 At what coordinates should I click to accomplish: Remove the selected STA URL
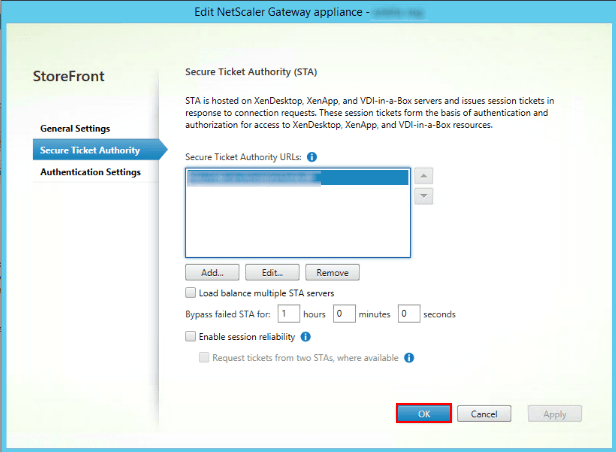pyautogui.click(x=332, y=273)
